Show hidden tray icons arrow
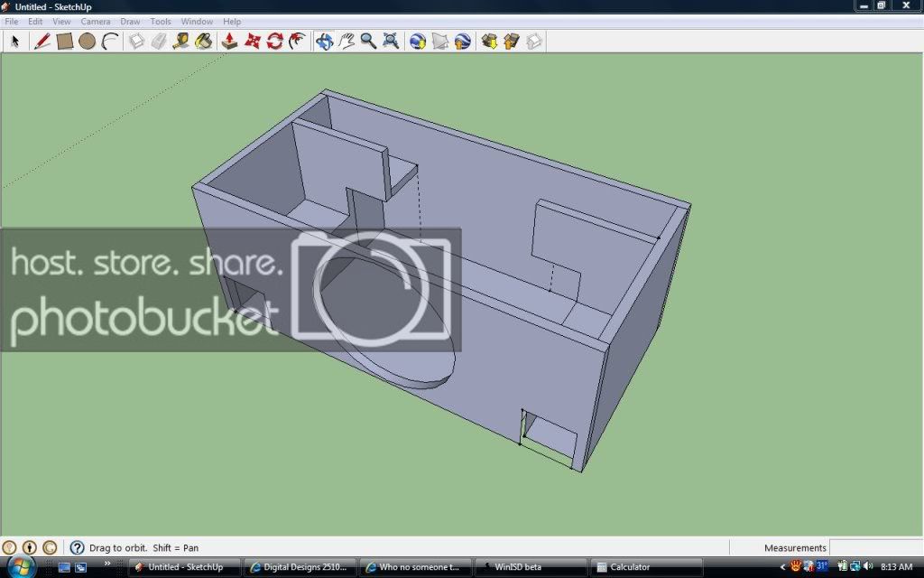This screenshot has width=924, height=578. click(782, 567)
